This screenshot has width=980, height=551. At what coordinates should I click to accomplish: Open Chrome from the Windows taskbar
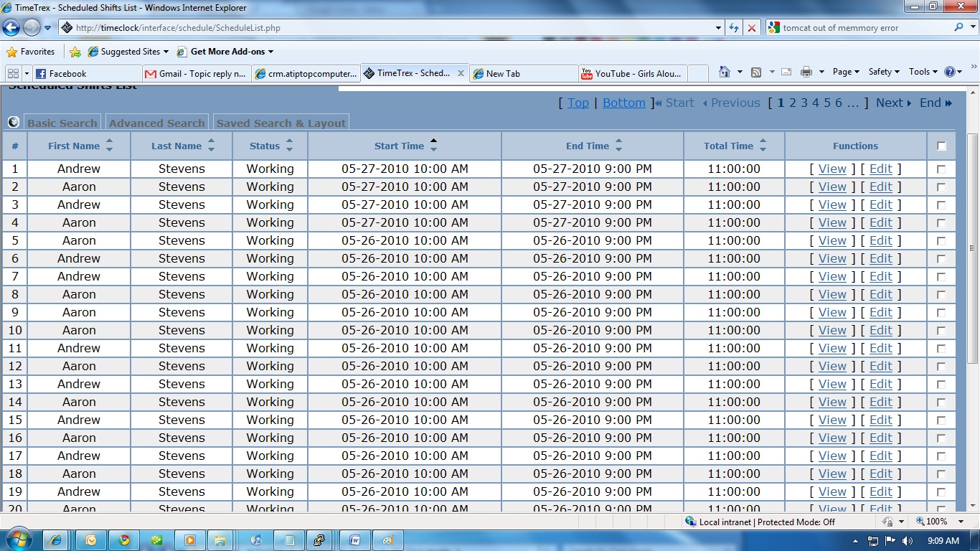pyautogui.click(x=124, y=540)
